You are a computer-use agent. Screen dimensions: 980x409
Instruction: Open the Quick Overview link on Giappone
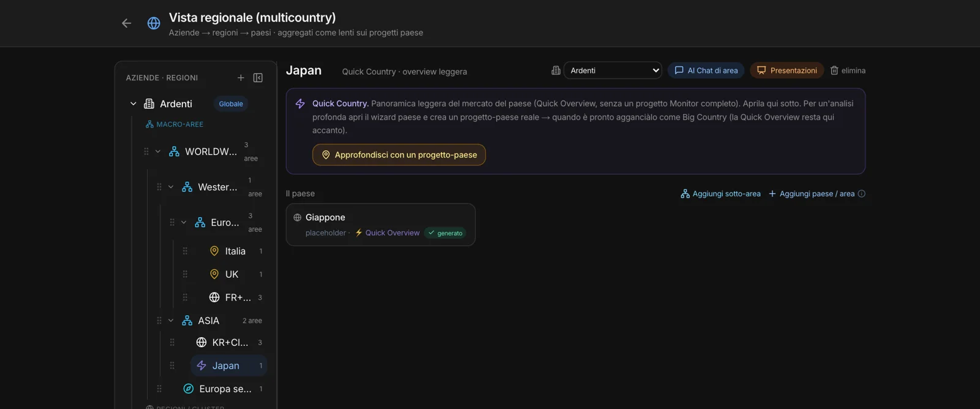tap(388, 233)
